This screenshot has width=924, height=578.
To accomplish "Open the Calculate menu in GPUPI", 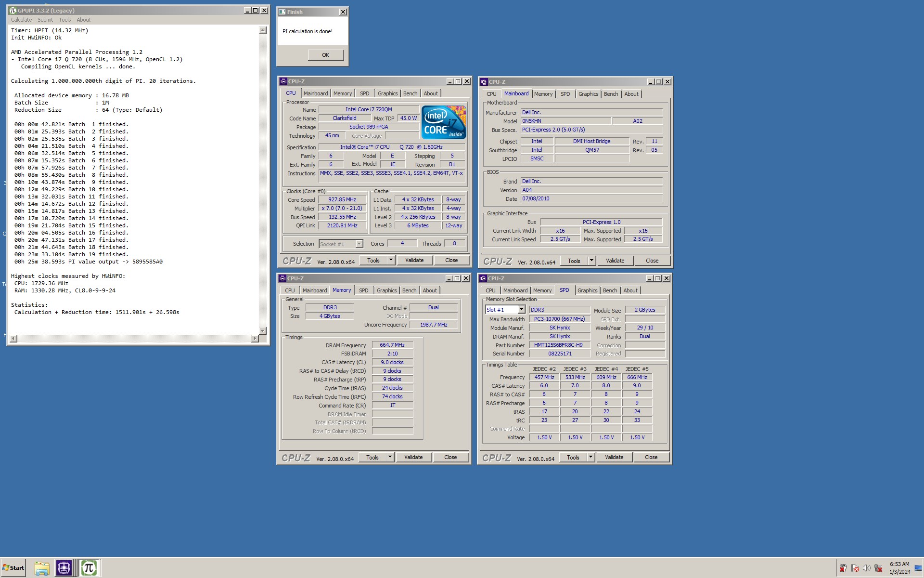I will pyautogui.click(x=21, y=20).
